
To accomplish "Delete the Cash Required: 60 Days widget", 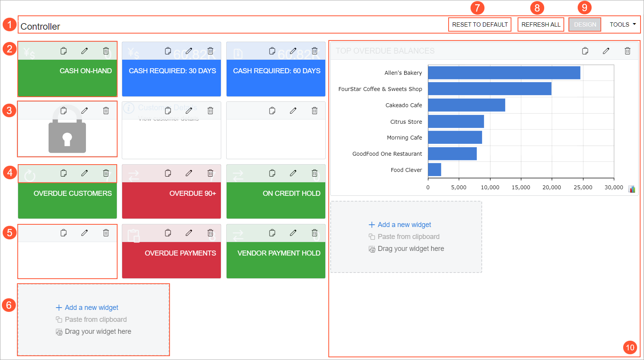I will [314, 51].
